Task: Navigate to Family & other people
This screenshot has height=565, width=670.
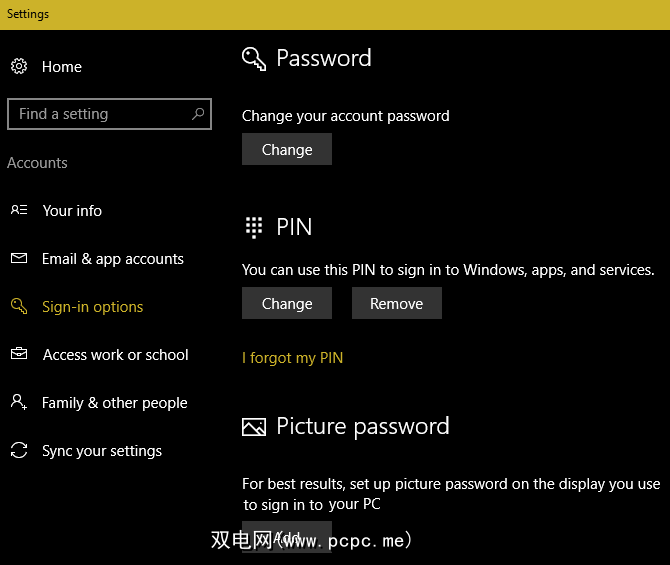Action: click(x=115, y=403)
